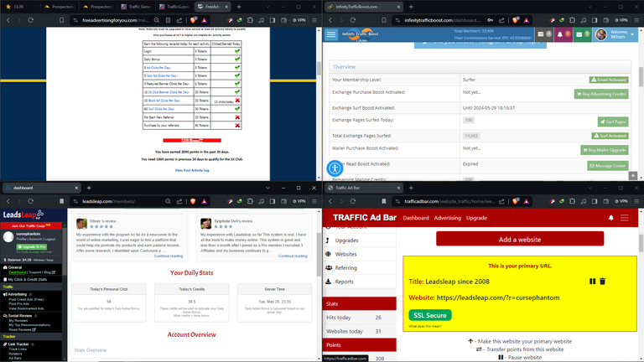Screen dimensions: 644x362
Task: Open tab search chevron in Traffic Ad Bar window
Action: pyautogui.click(x=589, y=188)
